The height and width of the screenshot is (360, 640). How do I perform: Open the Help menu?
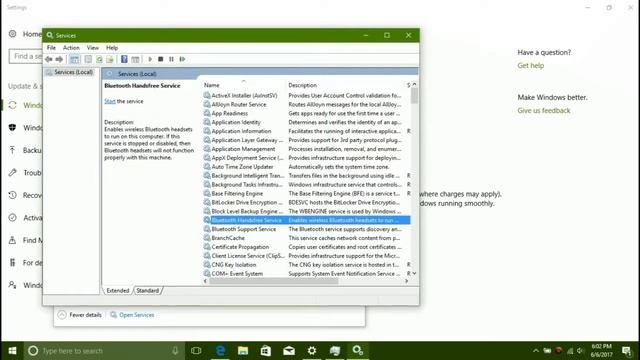click(112, 48)
